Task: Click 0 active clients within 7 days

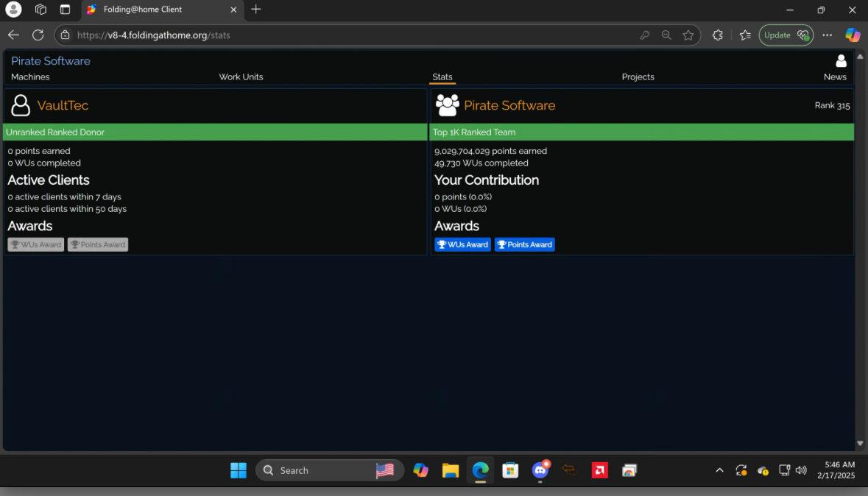Action: click(64, 196)
